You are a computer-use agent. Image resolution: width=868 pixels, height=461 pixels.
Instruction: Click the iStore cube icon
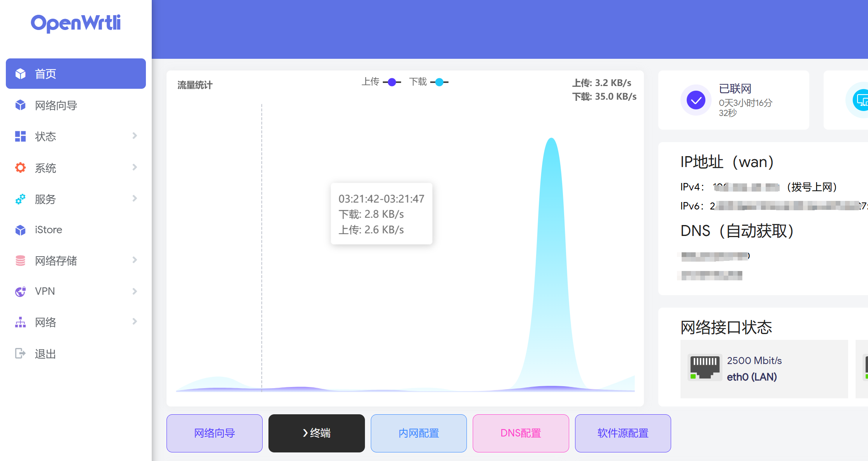(x=20, y=230)
